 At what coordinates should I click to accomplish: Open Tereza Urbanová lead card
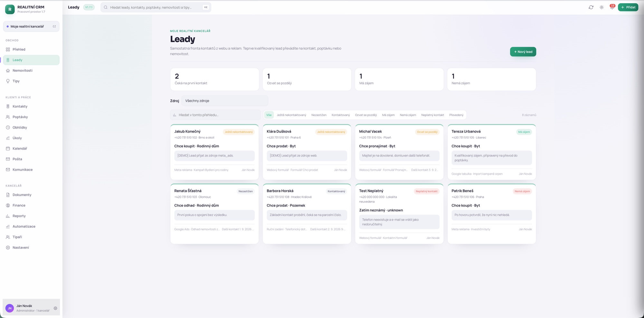click(x=491, y=152)
